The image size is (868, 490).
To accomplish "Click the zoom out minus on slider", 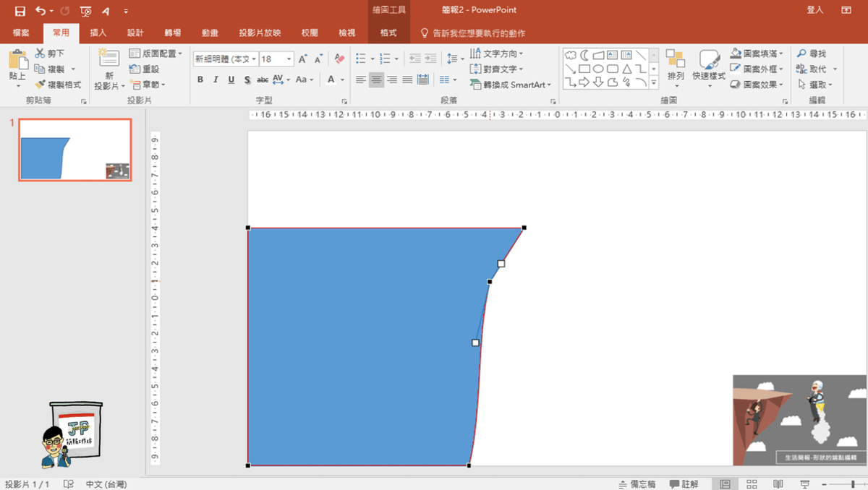I will point(825,484).
